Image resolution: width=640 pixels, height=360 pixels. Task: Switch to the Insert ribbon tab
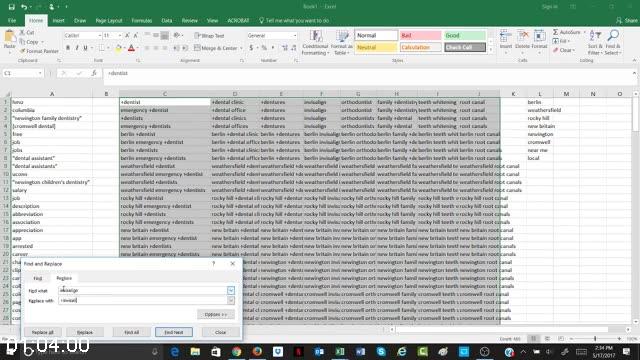(x=58, y=20)
